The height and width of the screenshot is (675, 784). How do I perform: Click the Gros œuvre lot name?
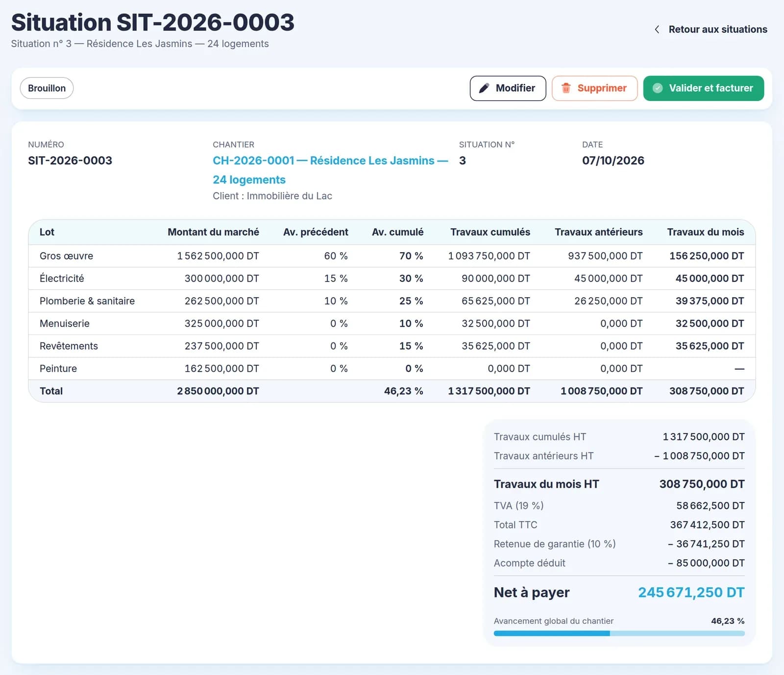tap(66, 256)
